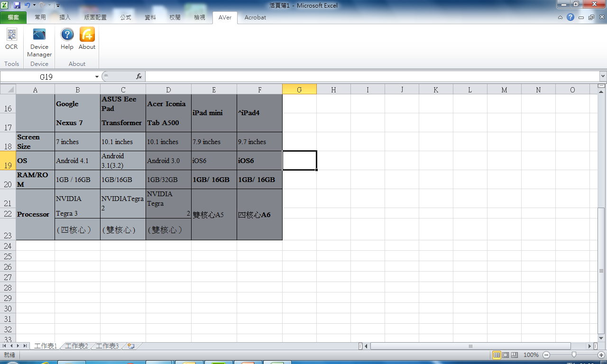
Task: Enable Page Break Preview view
Action: 514,355
